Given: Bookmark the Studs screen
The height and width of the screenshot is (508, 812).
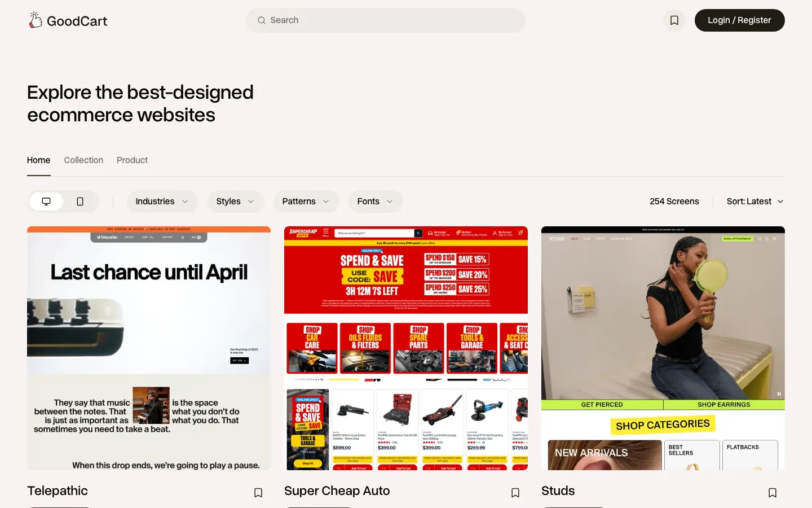Looking at the screenshot, I should click(773, 493).
